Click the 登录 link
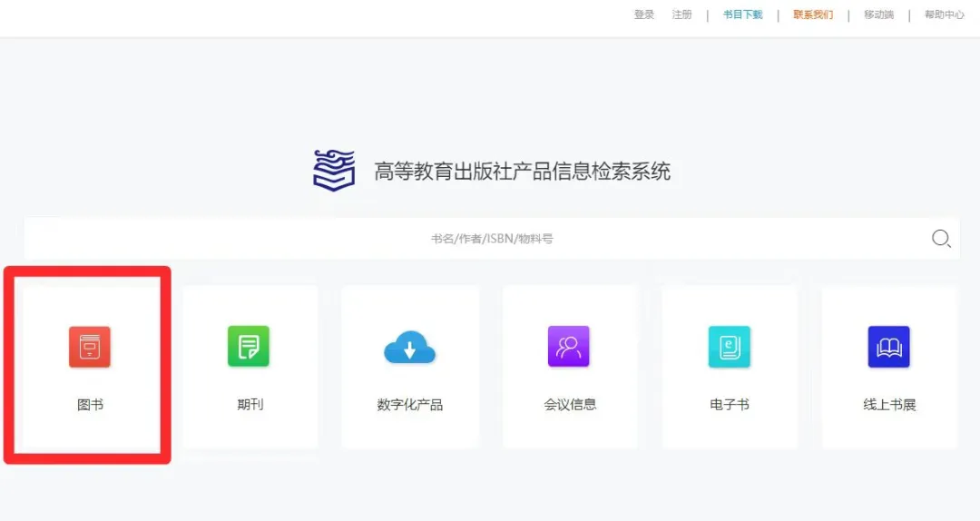The image size is (980, 521). (x=643, y=15)
